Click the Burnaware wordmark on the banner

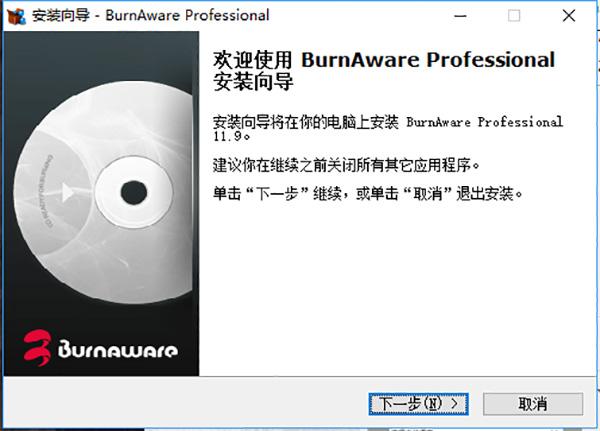point(118,348)
